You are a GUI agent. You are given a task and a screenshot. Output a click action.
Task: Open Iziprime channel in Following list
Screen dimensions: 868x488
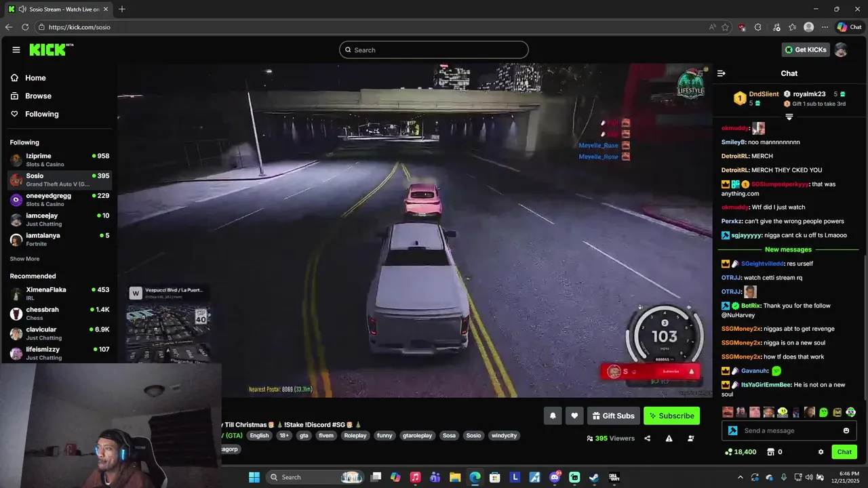pyautogui.click(x=60, y=160)
